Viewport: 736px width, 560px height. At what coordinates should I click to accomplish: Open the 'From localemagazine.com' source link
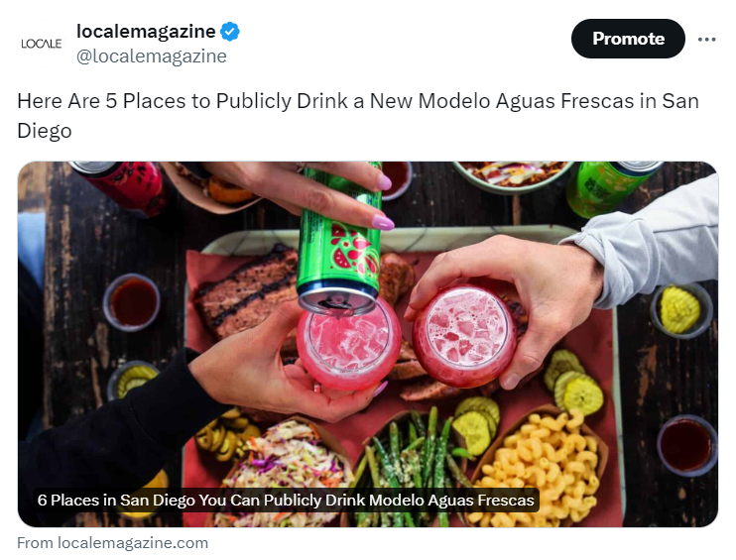pos(113,543)
